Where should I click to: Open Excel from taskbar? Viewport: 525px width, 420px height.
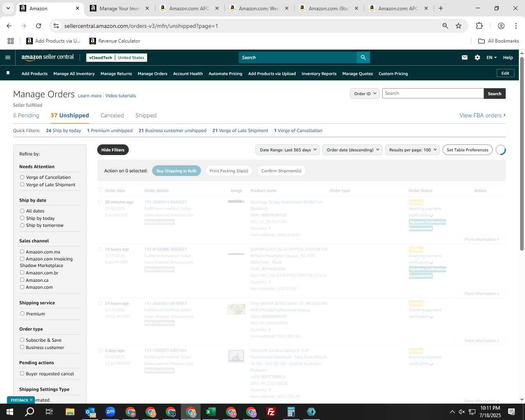point(211,412)
